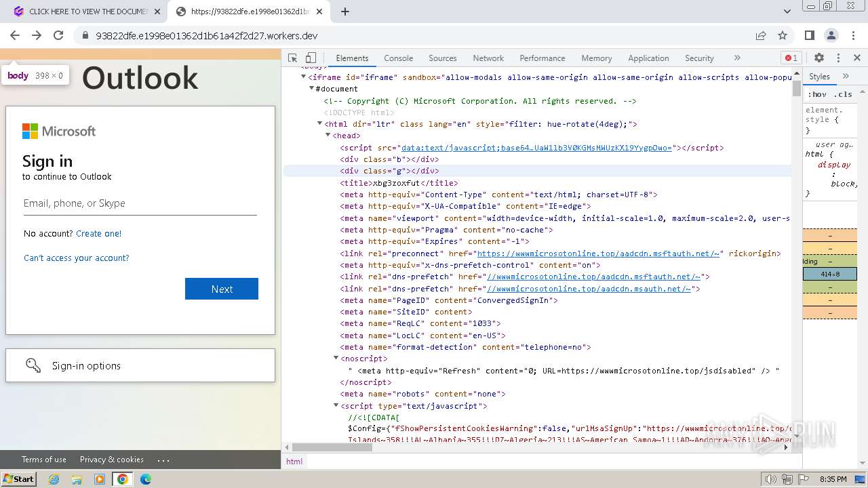Collapse the head element node
This screenshot has height=488, width=868.
328,136
